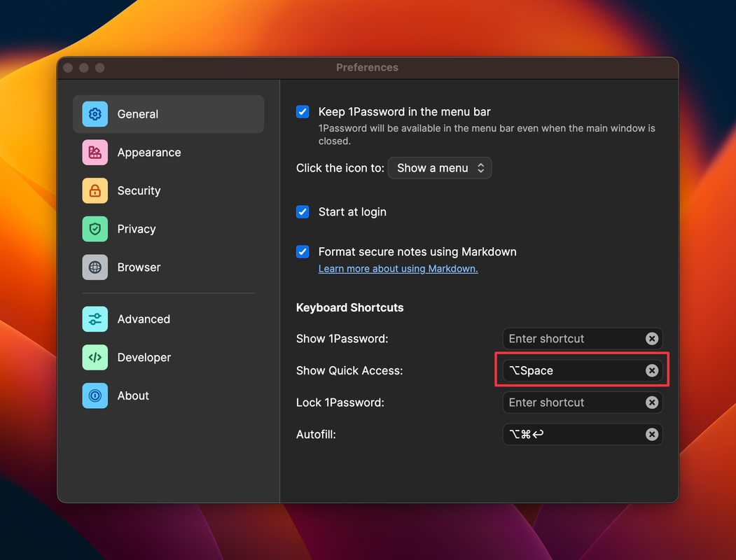The height and width of the screenshot is (560, 736).
Task: Click the Autofill label
Action: (316, 434)
